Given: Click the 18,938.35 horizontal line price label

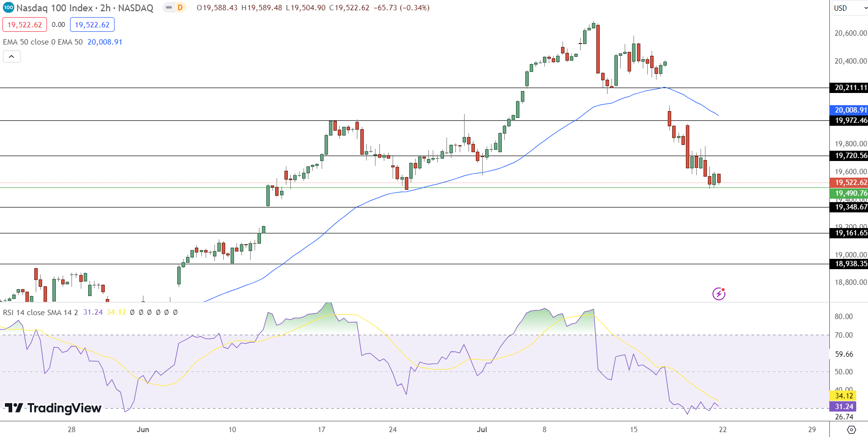Looking at the screenshot, I should click(848, 264).
